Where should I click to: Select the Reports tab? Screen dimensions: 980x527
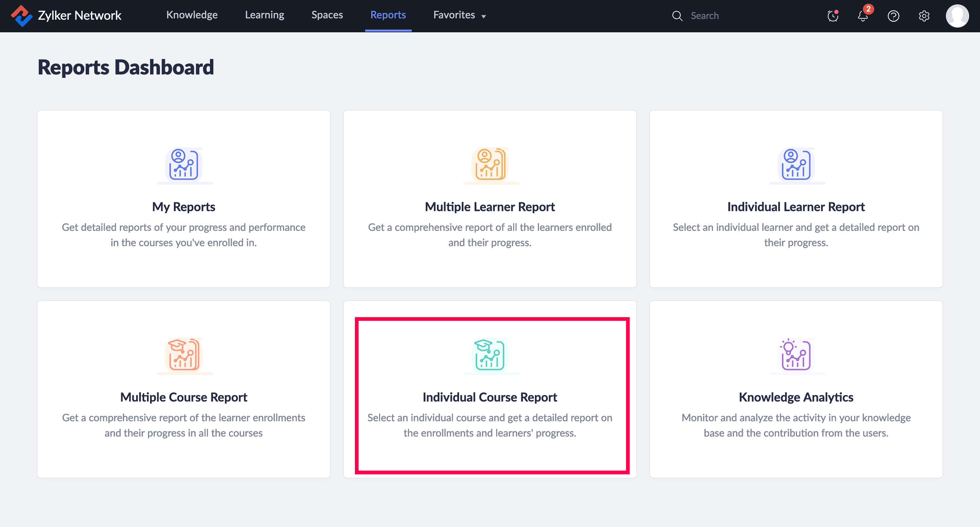[x=388, y=15]
